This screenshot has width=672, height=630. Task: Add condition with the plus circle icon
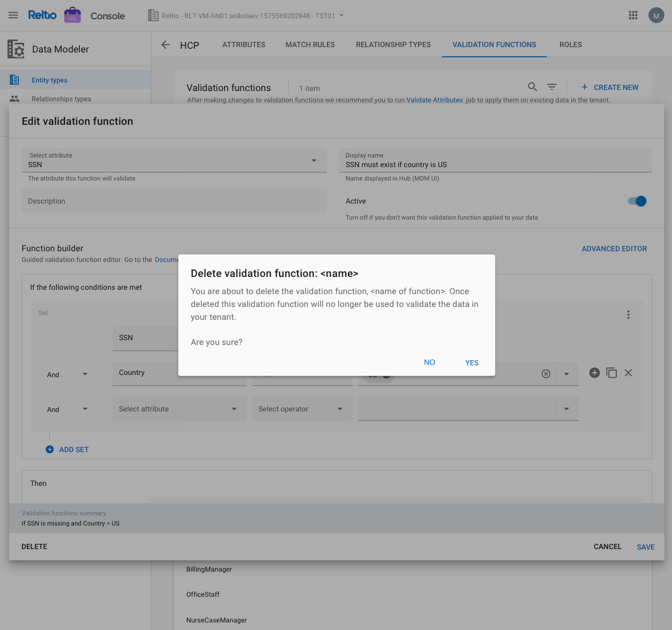[594, 373]
